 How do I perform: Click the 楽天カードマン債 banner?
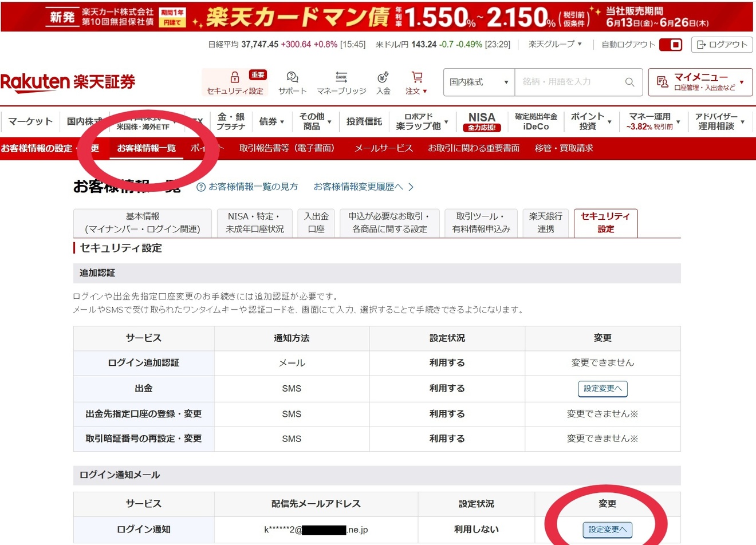tap(377, 17)
